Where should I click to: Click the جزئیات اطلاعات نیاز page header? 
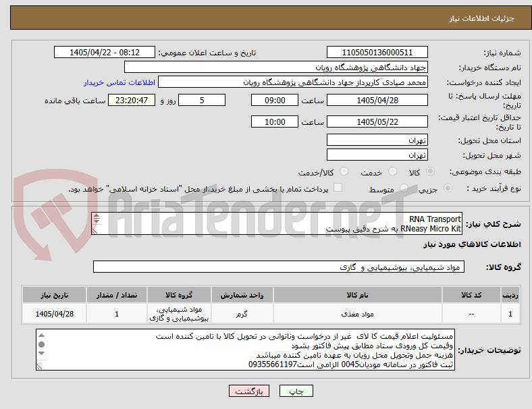482,18
